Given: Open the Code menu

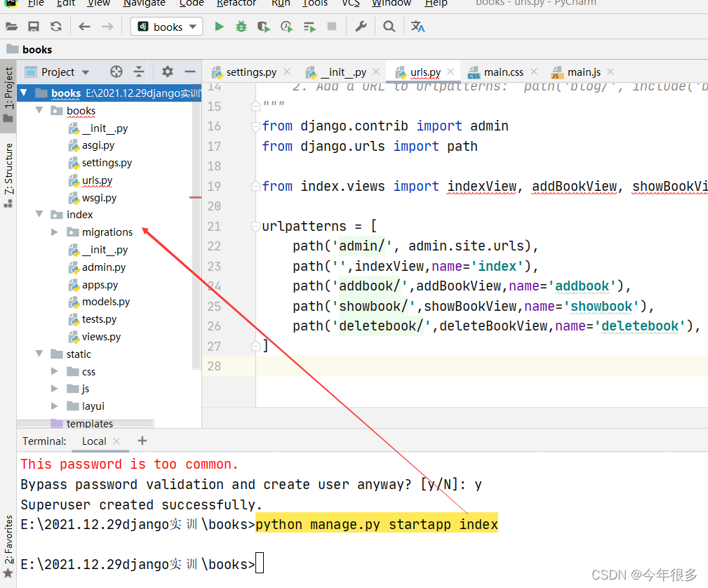Looking at the screenshot, I should 192,3.
